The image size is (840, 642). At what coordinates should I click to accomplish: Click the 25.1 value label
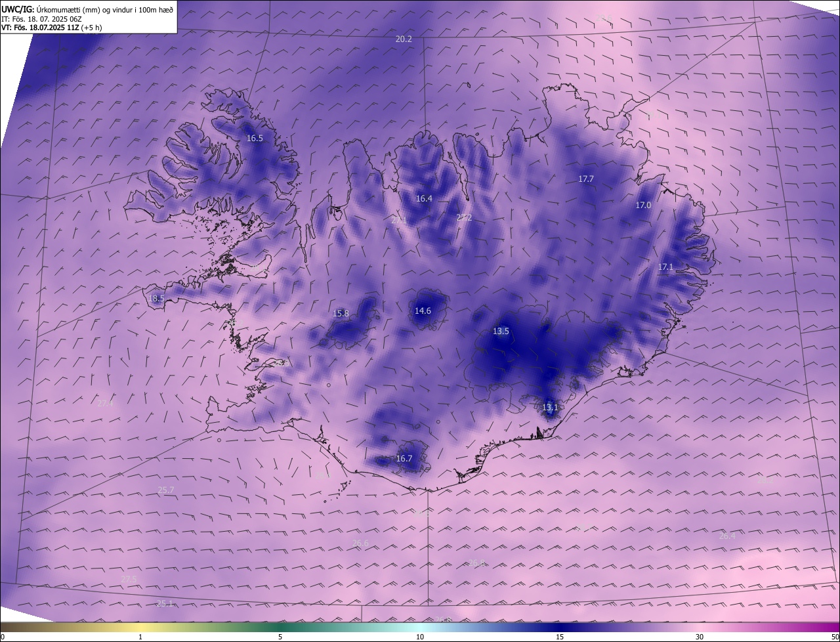[x=165, y=604]
